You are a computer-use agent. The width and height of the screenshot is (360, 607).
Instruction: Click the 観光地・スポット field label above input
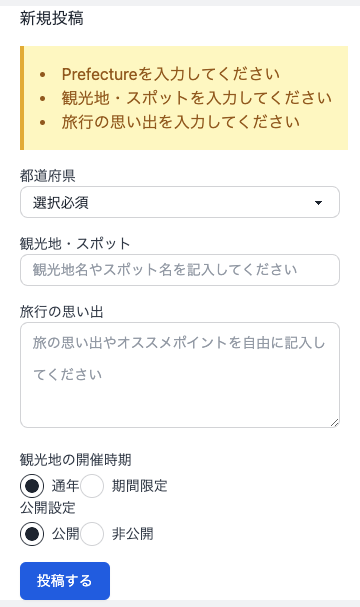(75, 244)
